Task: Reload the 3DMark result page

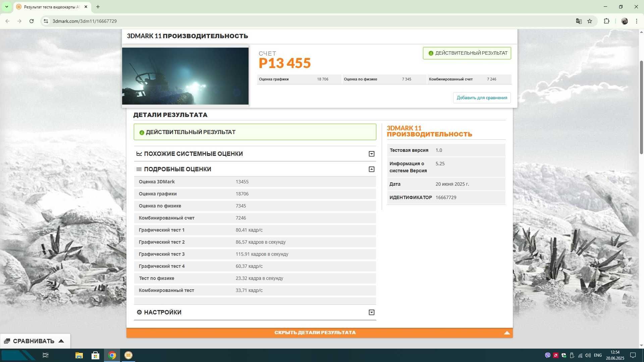Action: [32, 21]
